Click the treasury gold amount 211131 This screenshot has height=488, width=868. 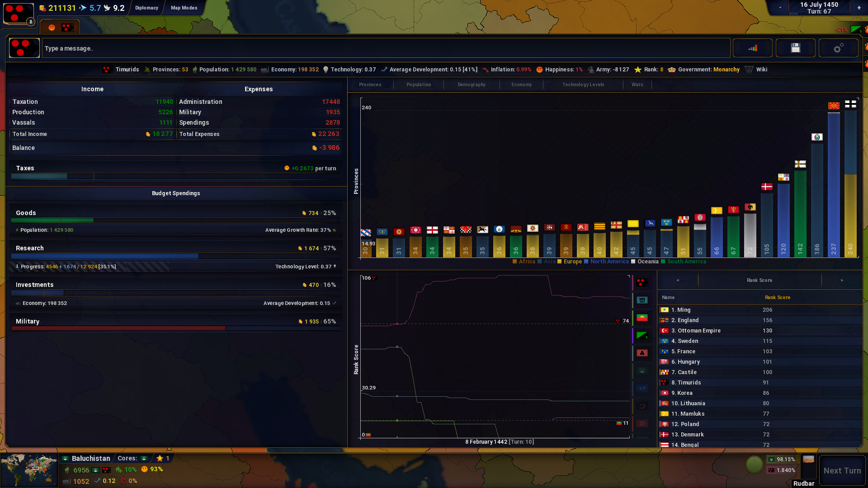point(58,8)
